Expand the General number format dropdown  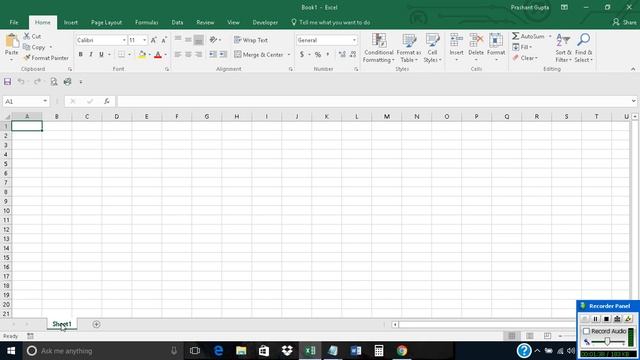pyautogui.click(x=354, y=40)
